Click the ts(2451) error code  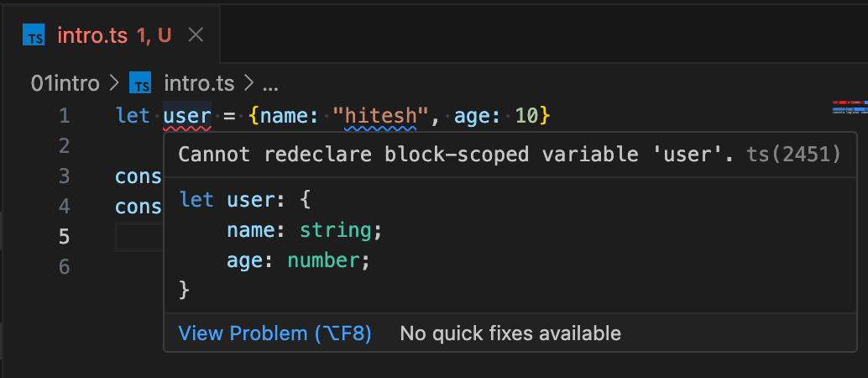pyautogui.click(x=794, y=155)
